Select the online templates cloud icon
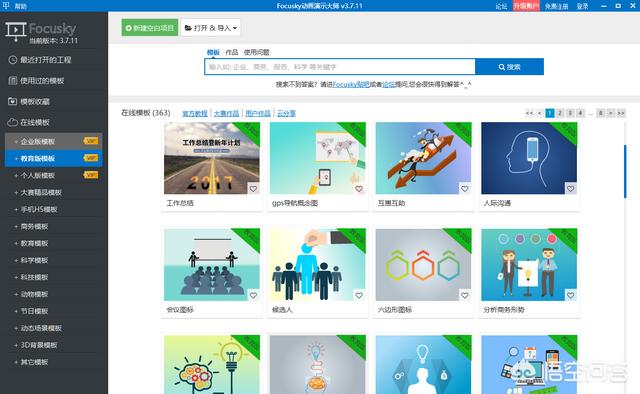640x394 pixels. pyautogui.click(x=13, y=122)
